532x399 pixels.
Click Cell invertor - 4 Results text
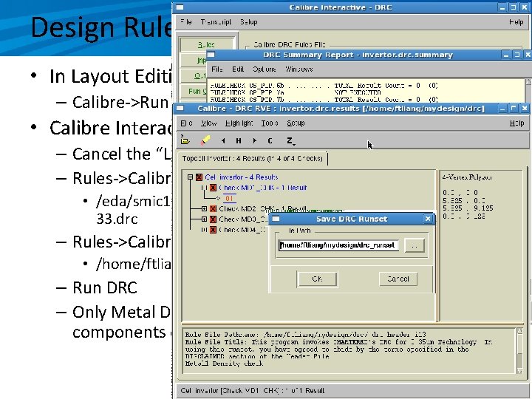pyautogui.click(x=241, y=177)
